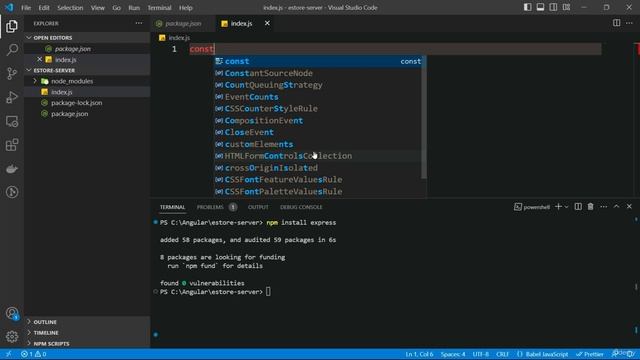Add a new terminal with plus icon
The height and width of the screenshot is (360, 640).
tap(558, 207)
